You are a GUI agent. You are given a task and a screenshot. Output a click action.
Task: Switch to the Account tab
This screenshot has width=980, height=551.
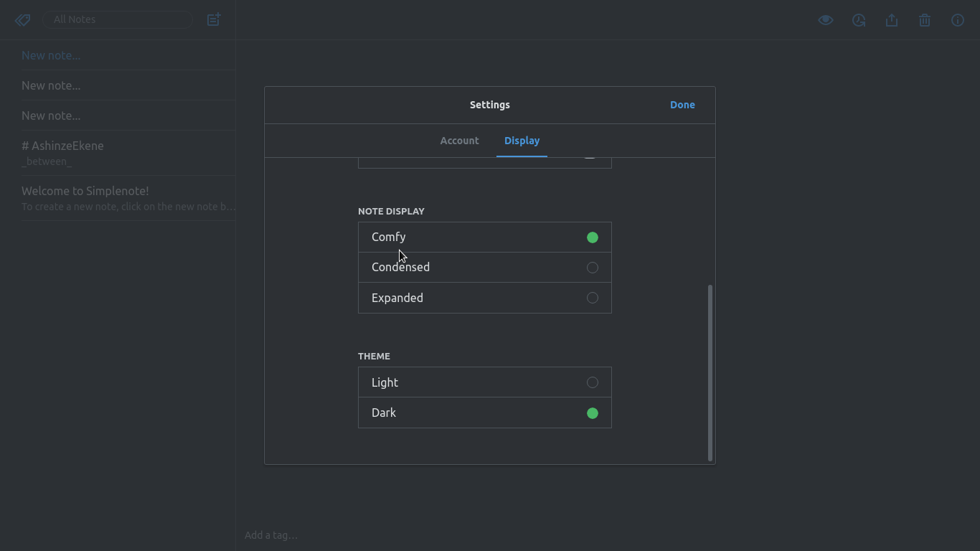tap(459, 141)
